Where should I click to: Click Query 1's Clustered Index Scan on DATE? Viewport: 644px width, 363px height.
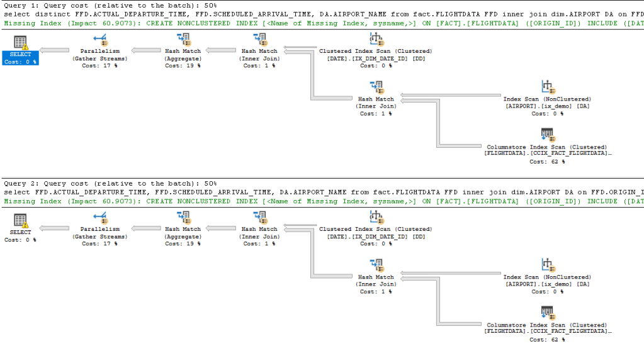(x=376, y=40)
